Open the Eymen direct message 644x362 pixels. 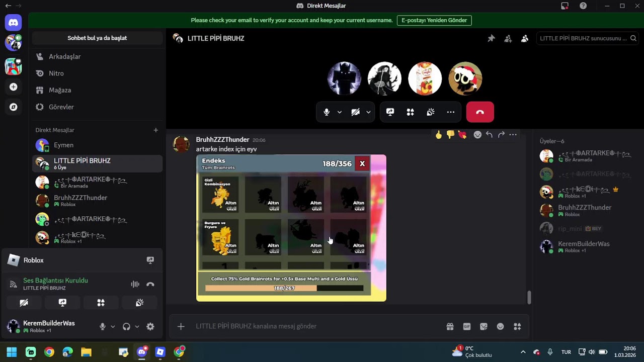(x=97, y=145)
